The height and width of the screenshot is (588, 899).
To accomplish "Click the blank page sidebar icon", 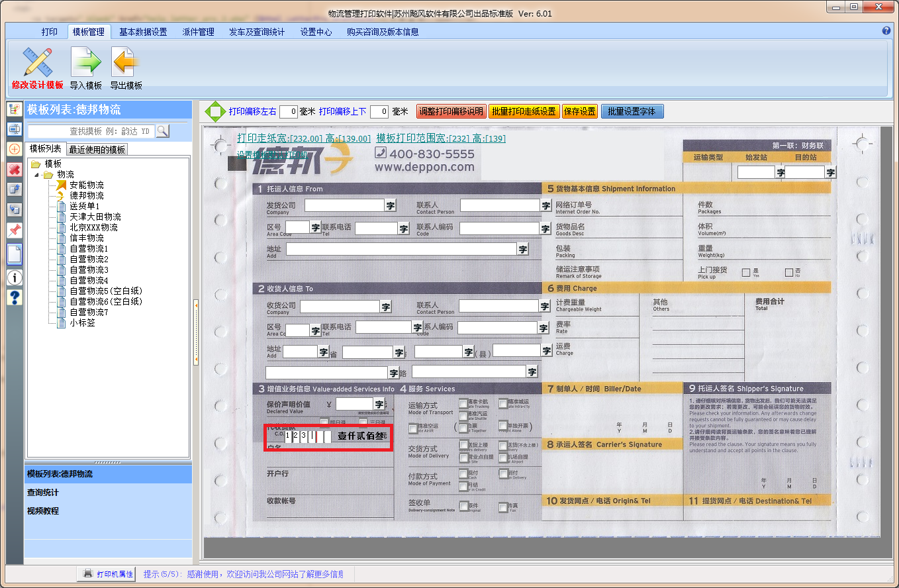I will 15,254.
